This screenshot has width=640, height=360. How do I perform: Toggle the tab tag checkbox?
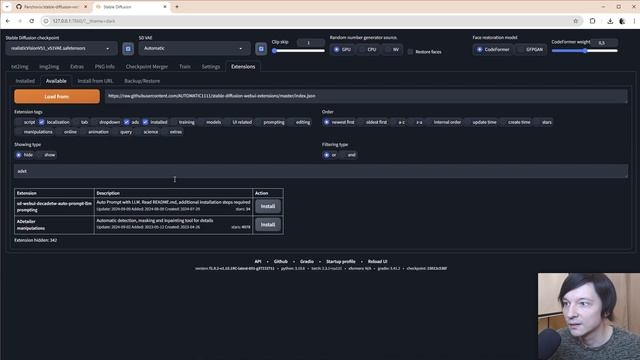point(76,122)
